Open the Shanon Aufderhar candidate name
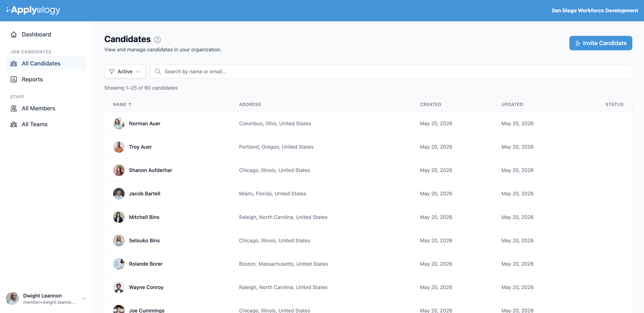644x313 pixels. tap(151, 170)
